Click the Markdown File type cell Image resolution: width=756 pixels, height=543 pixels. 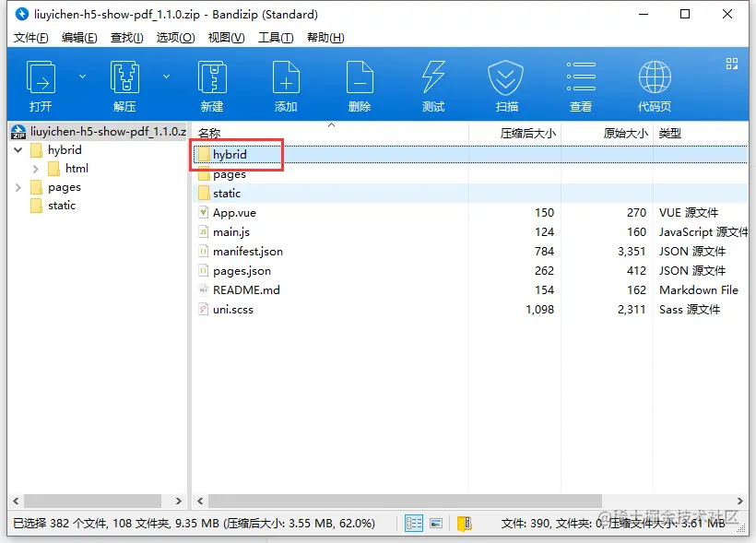(699, 289)
